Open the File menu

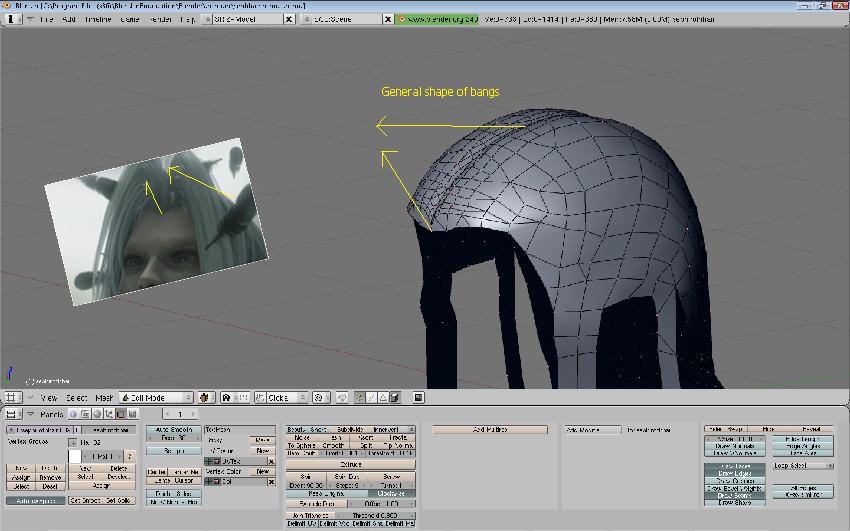coord(47,19)
